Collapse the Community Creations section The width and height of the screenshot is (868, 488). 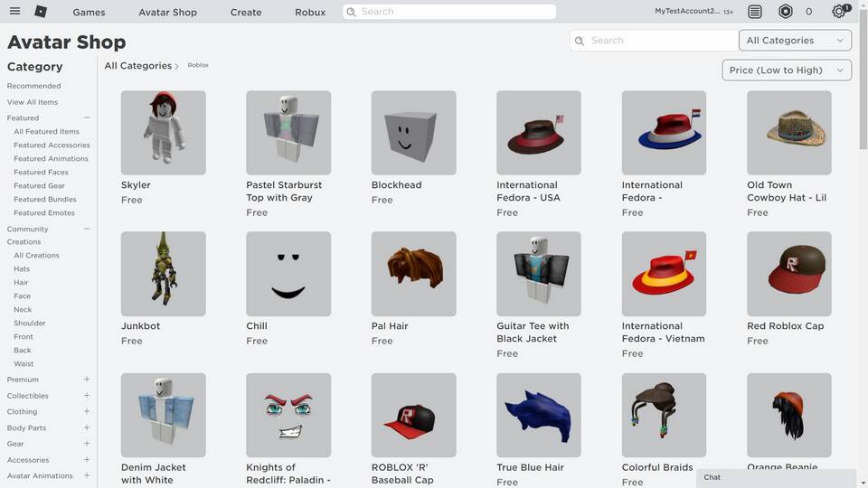coord(87,229)
